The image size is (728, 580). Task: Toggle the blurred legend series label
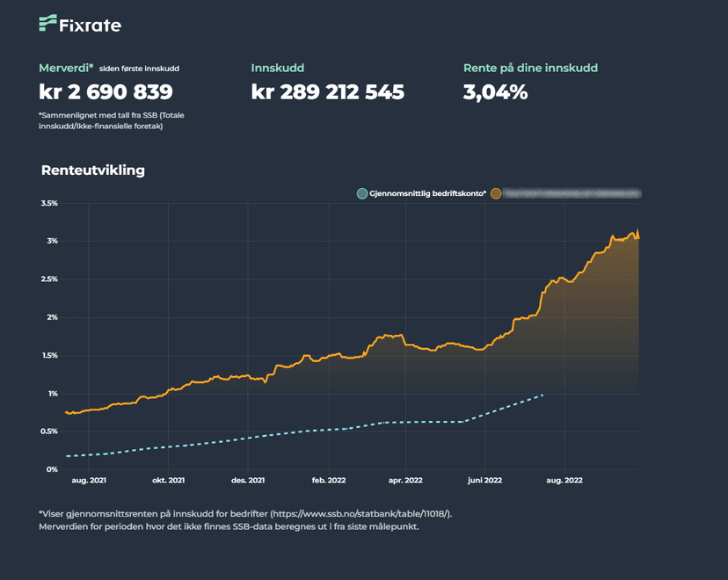click(571, 193)
